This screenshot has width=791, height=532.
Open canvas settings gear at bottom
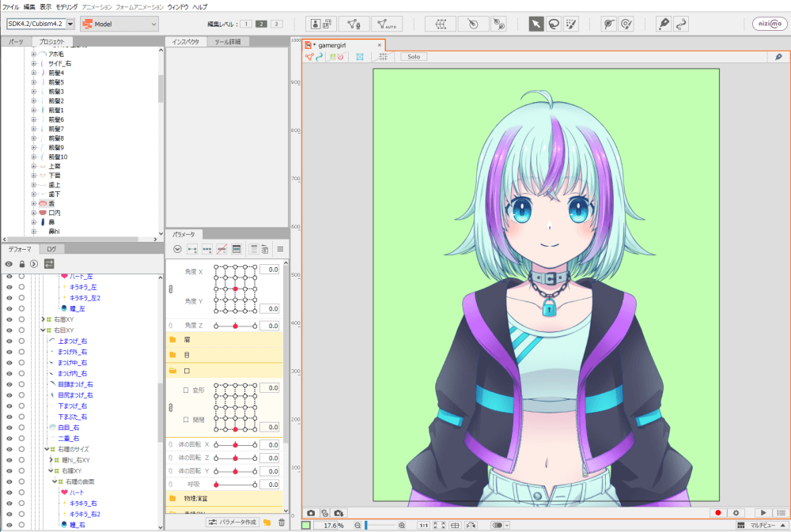coord(736,513)
